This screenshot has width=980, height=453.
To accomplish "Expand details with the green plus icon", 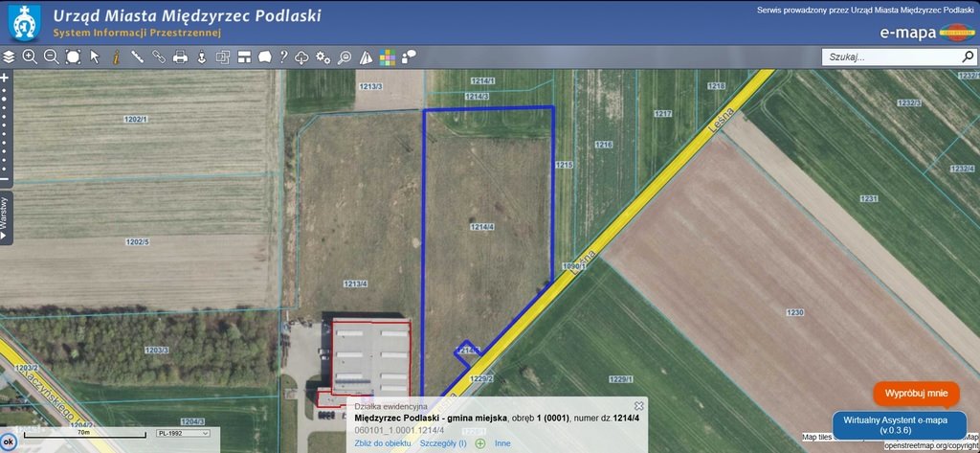I will 480,443.
